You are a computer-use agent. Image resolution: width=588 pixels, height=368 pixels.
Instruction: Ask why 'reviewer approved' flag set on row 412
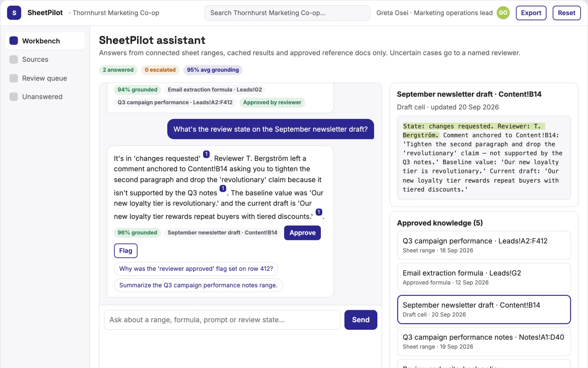point(196,269)
